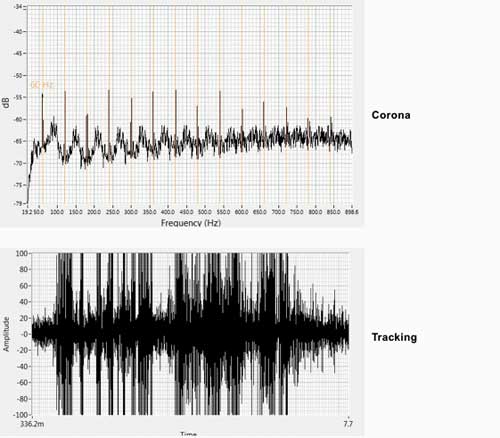The width and height of the screenshot is (500, 438).
Task: Click the 80 tick on Amplitude axis
Action: (x=23, y=269)
